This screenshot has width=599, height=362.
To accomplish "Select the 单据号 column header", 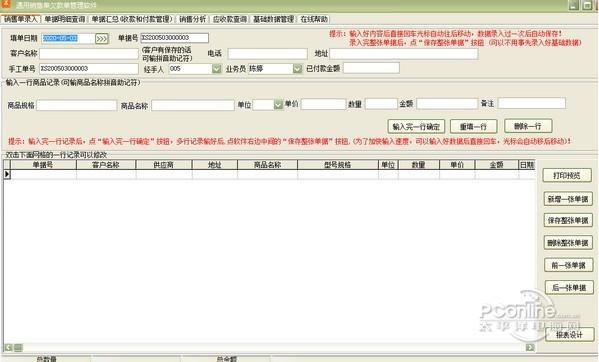I will (43, 165).
